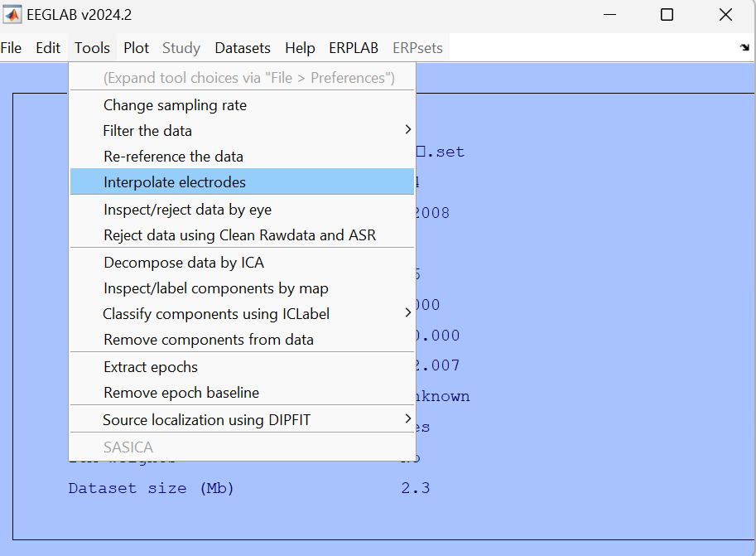Maximize the EEGLAB window
This screenshot has height=556, width=756.
tap(667, 14)
